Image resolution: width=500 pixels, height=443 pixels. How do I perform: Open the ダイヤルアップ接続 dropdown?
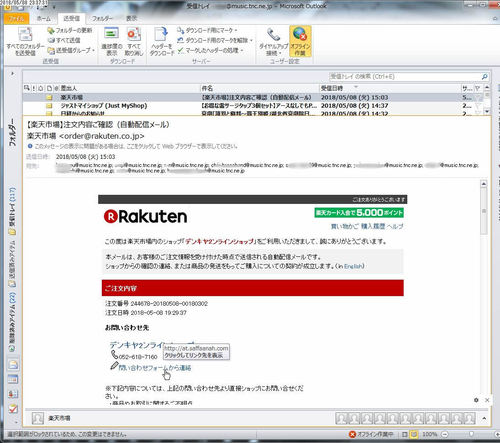[273, 42]
